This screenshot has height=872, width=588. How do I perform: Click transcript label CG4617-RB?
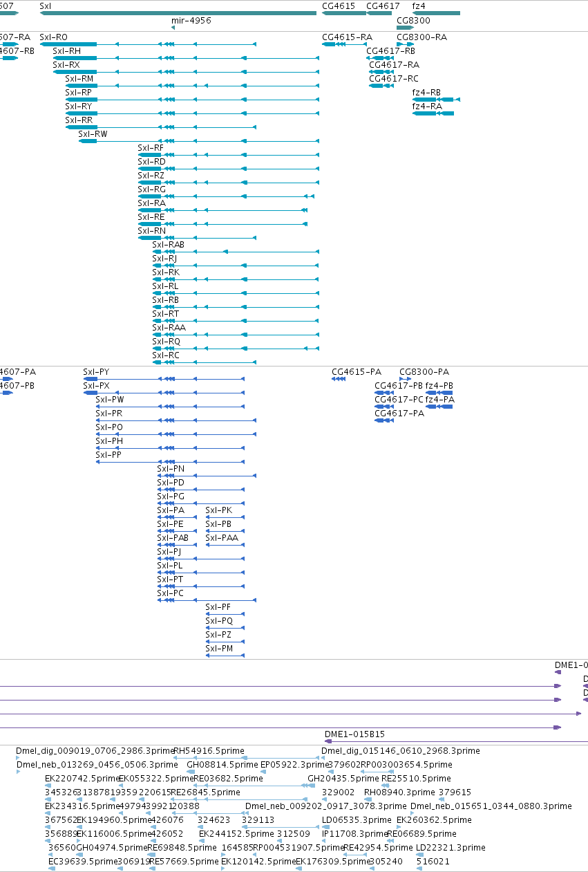tap(391, 51)
